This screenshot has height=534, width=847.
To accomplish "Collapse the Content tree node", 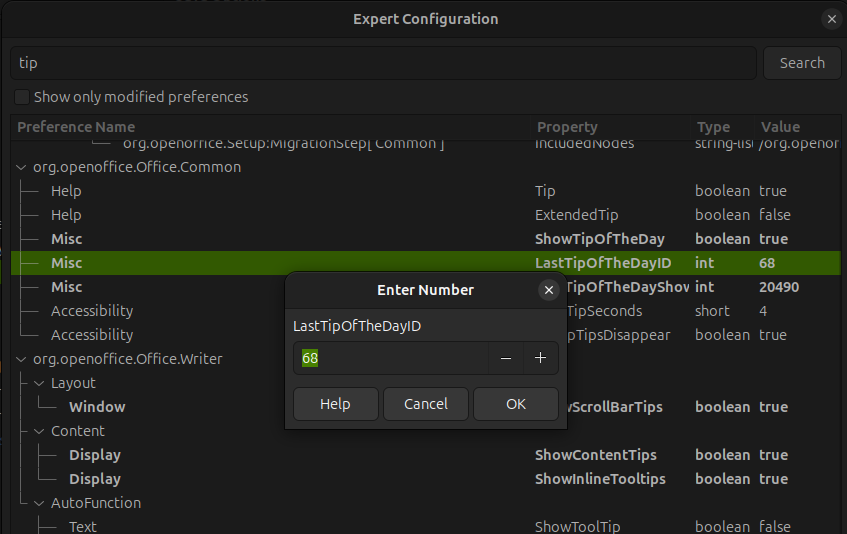I will point(40,431).
